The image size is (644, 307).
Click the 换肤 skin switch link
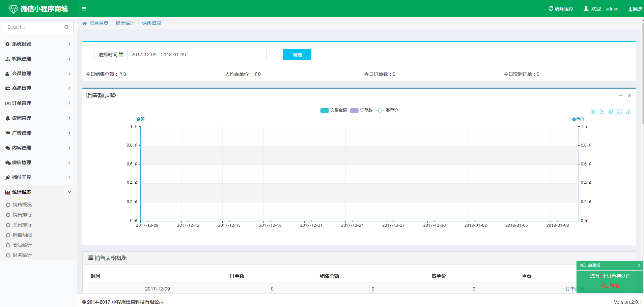[635, 9]
